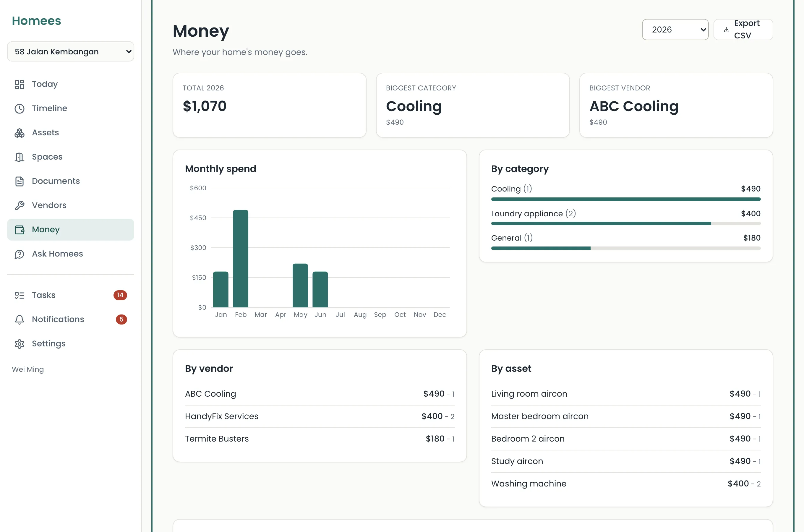Export the CSV file
Viewport: 804px width, 532px height.
coord(743,30)
